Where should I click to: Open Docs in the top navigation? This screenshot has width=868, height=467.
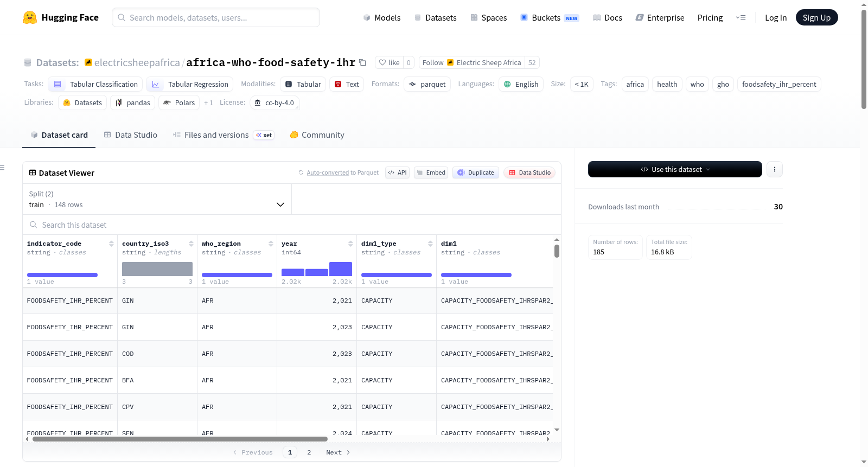[607, 17]
